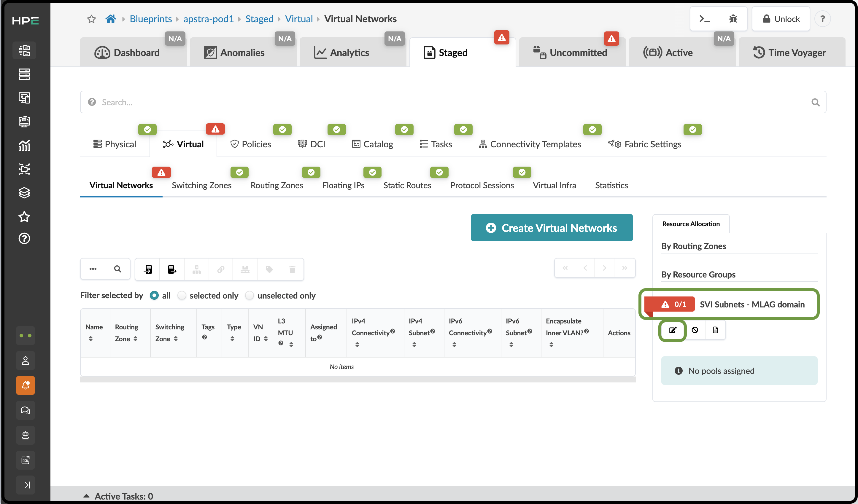Expand the Active Tasks panel

coord(118,496)
